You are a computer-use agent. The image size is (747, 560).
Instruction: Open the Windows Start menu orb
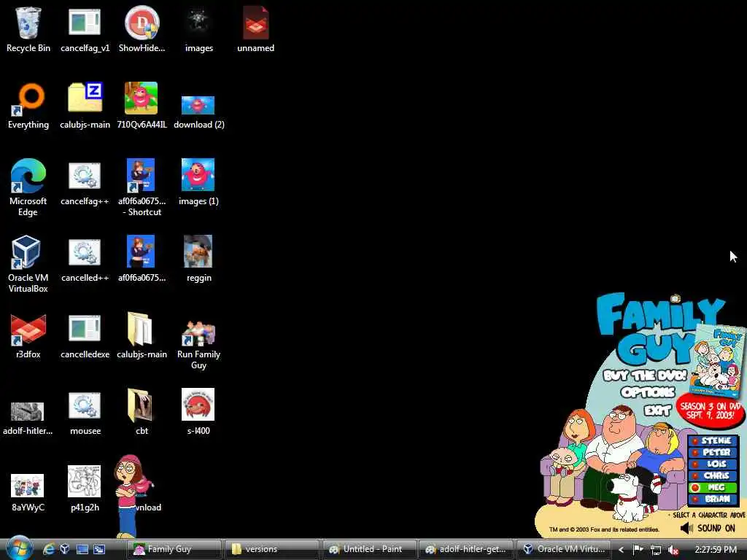(19, 548)
